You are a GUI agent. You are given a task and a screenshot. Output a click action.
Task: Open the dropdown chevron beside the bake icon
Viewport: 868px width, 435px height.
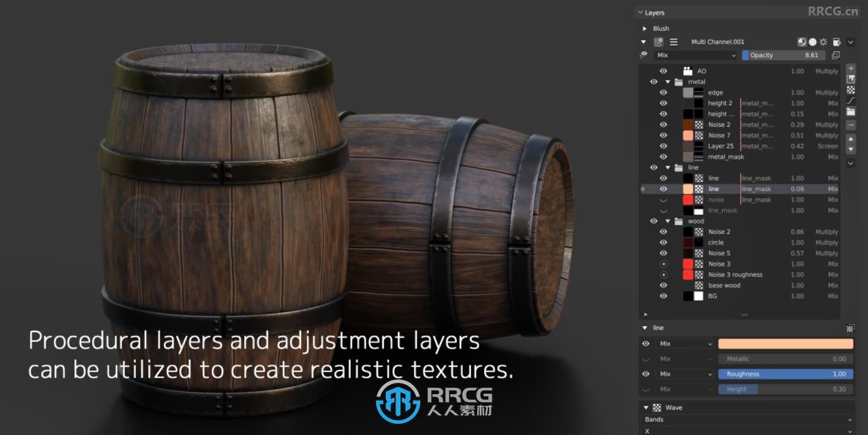(850, 42)
